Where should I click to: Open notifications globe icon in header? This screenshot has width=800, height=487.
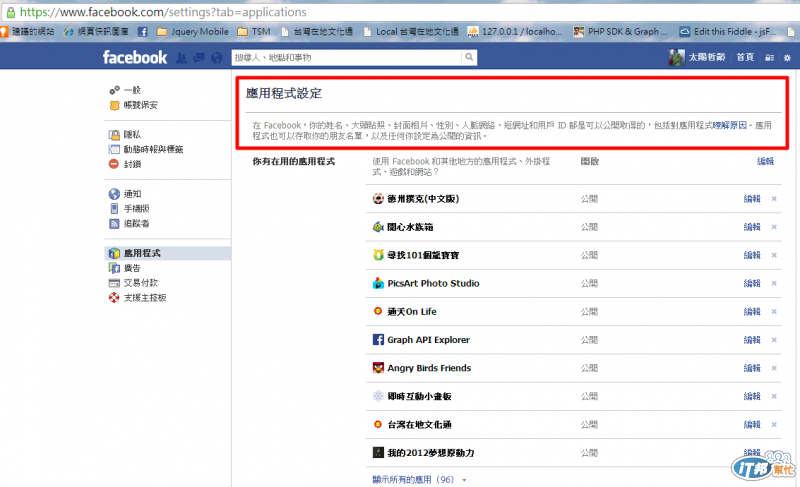217,58
